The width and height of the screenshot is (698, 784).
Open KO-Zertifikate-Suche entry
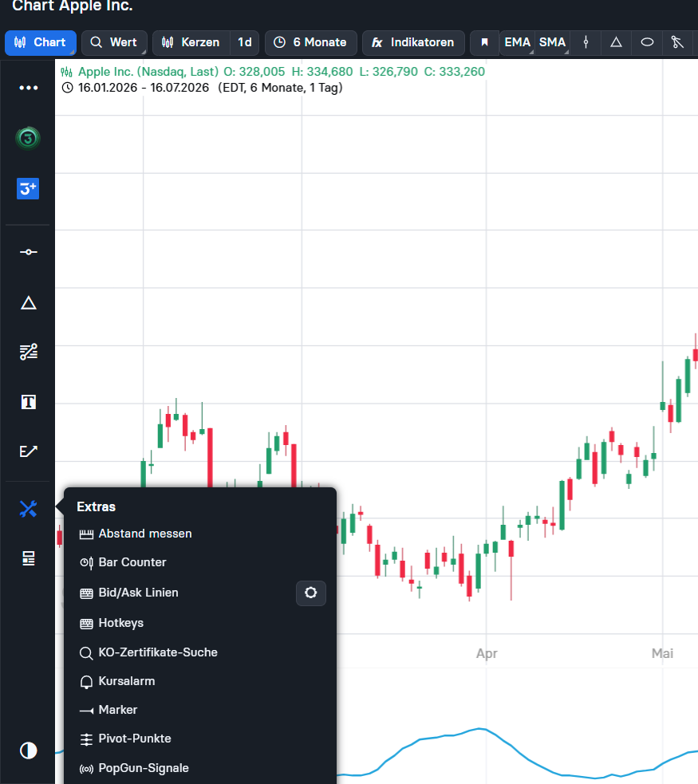[200, 652]
